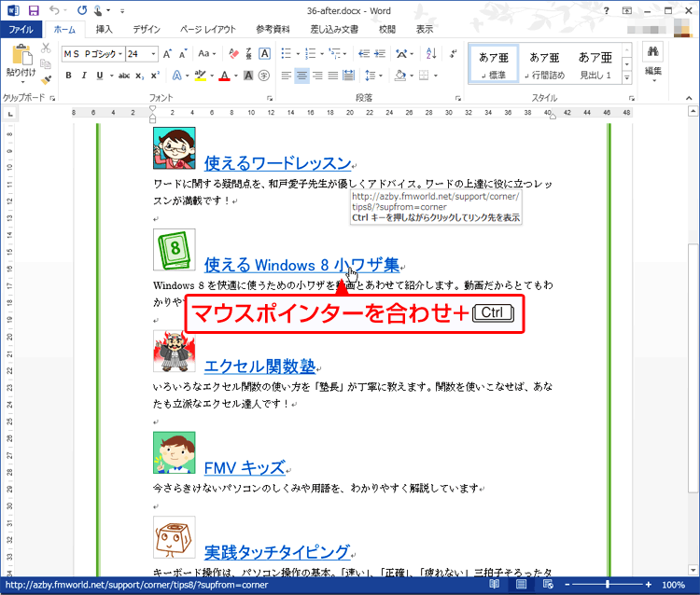700x595 pixels.
Task: Click the FMV キッズ boy thumbnail image
Action: 175,452
